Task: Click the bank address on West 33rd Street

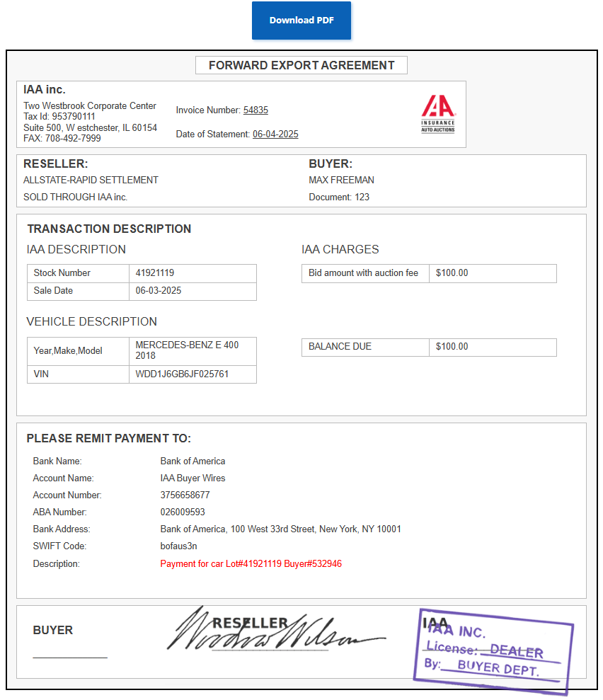Action: pos(281,529)
